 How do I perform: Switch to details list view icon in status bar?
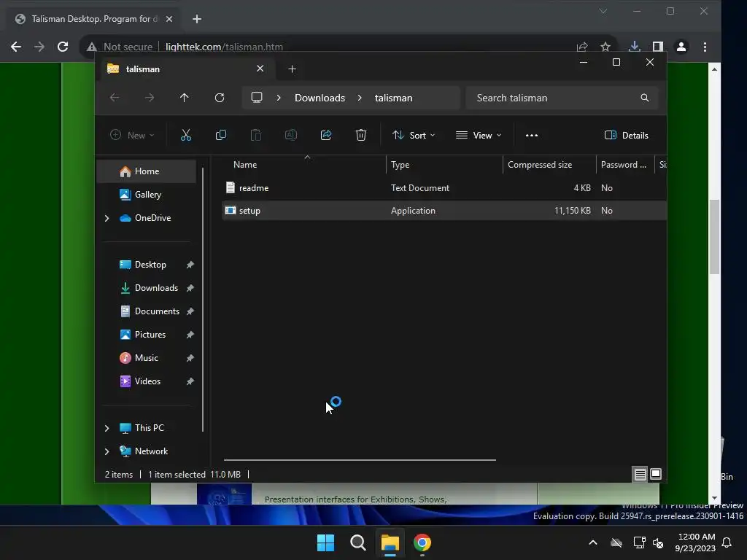tap(640, 474)
